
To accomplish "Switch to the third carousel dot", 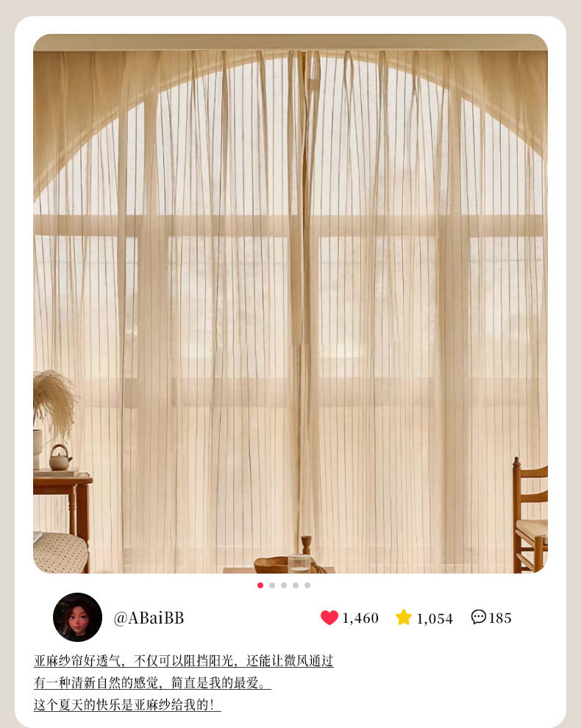I will pos(284,585).
